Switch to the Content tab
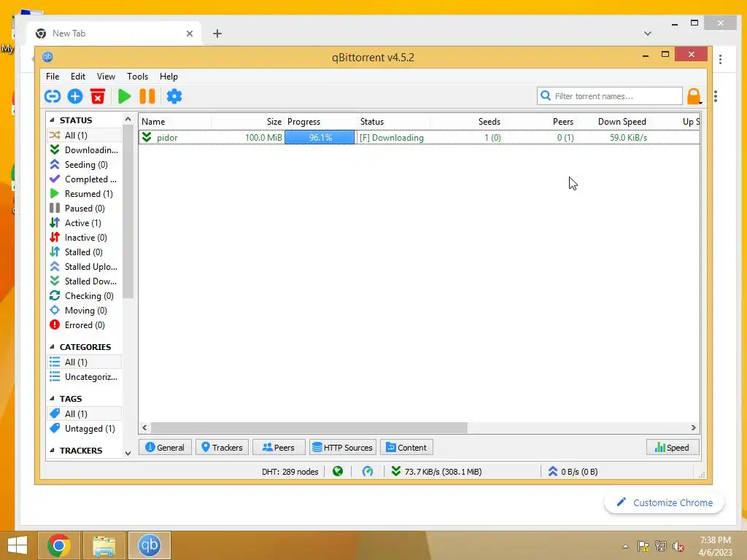The height and width of the screenshot is (560, 747). pos(406,447)
